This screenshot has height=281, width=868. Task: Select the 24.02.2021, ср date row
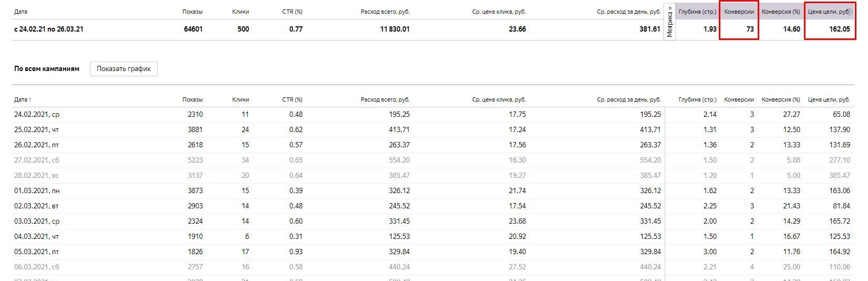[432, 114]
